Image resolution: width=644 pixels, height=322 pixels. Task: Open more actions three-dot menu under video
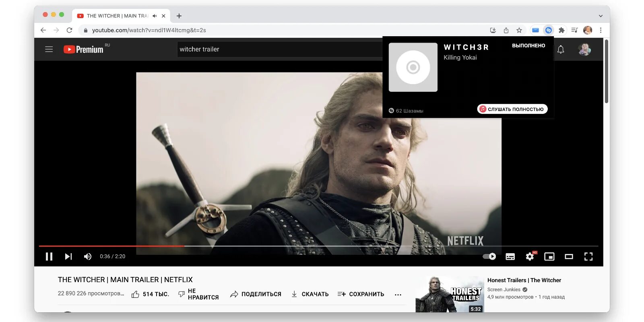point(398,295)
